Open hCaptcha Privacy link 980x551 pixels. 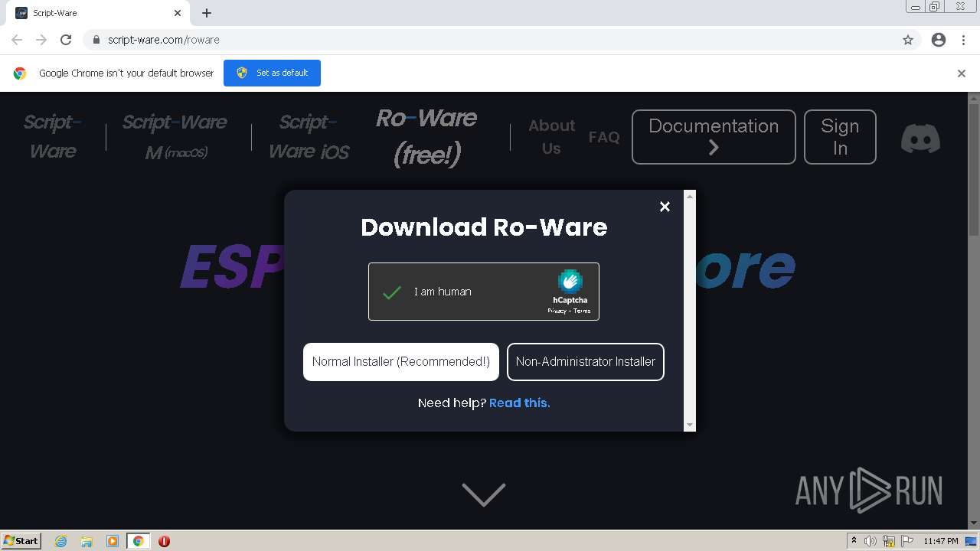[557, 311]
